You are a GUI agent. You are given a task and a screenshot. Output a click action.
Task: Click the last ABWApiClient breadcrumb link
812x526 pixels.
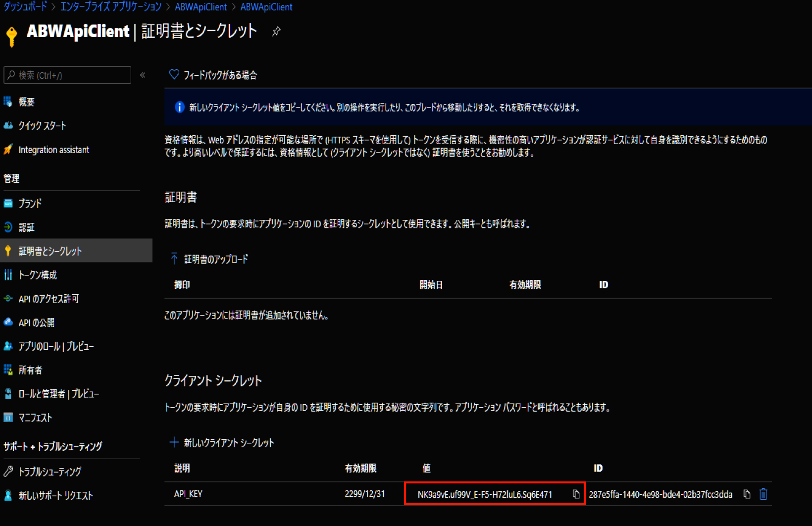pyautogui.click(x=266, y=7)
